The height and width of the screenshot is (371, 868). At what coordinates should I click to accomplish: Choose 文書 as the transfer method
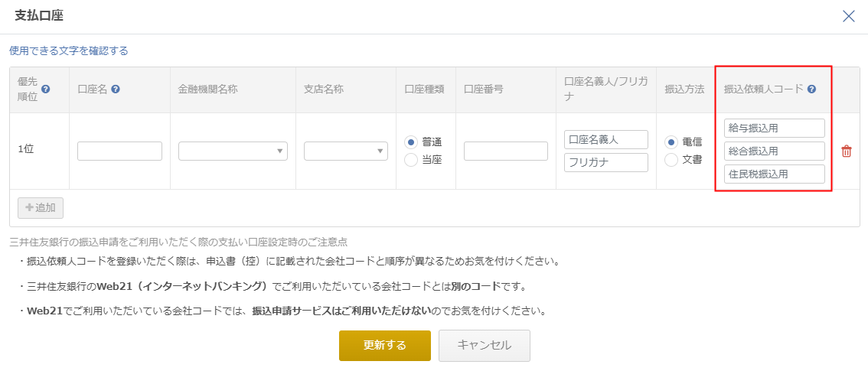(671, 161)
